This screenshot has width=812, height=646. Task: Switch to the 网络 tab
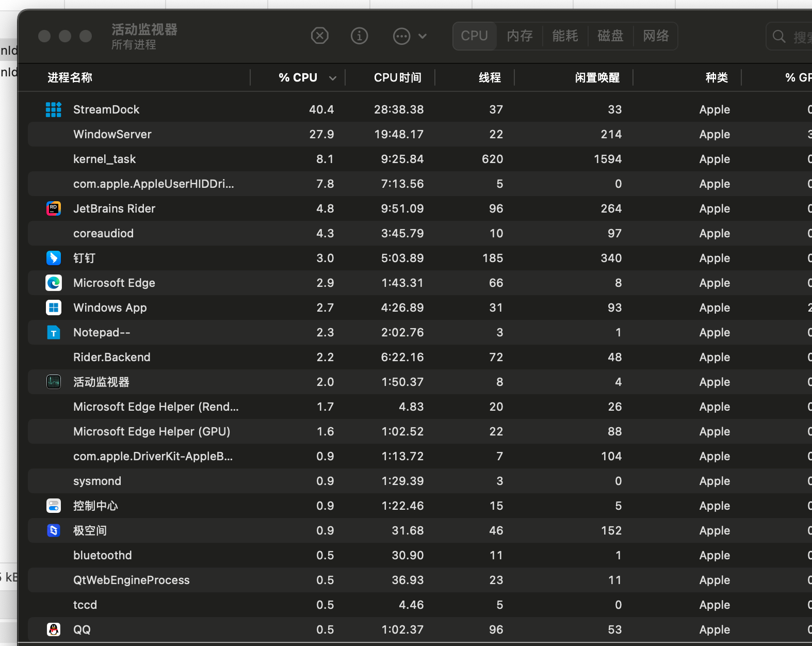click(656, 36)
